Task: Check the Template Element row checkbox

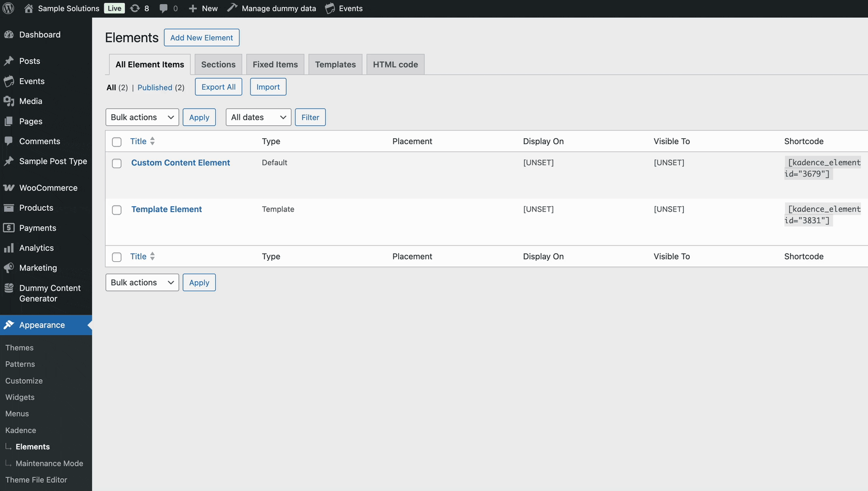Action: tap(117, 210)
